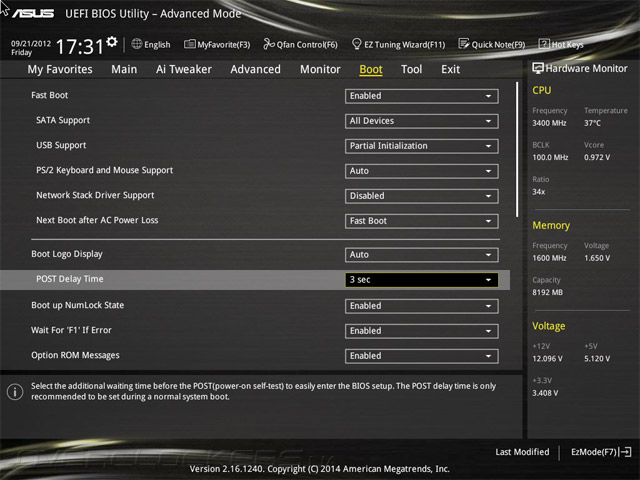This screenshot has width=640, height=480.
Task: Expand the POST Delay Time dropdown
Action: click(422, 280)
